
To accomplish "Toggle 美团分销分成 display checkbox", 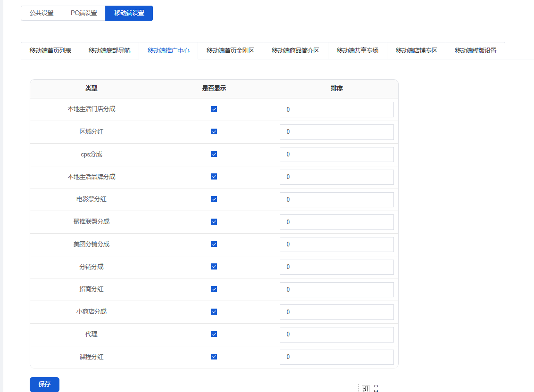I will [214, 244].
